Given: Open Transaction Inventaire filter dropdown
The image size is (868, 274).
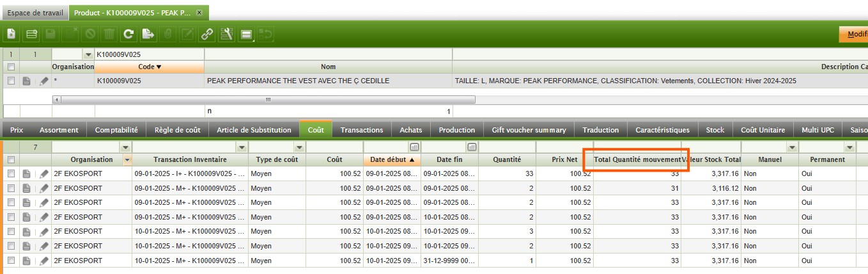Looking at the screenshot, I should click(242, 147).
